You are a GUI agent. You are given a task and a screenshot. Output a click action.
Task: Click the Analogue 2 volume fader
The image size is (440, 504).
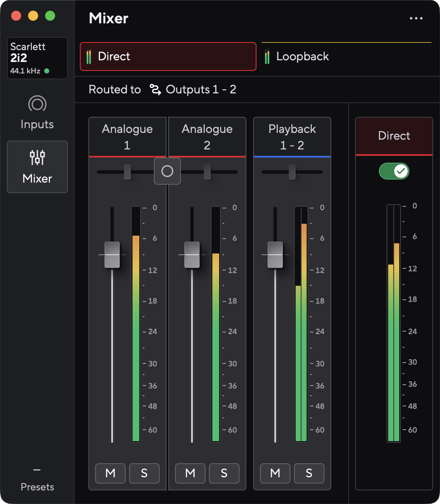tap(192, 255)
